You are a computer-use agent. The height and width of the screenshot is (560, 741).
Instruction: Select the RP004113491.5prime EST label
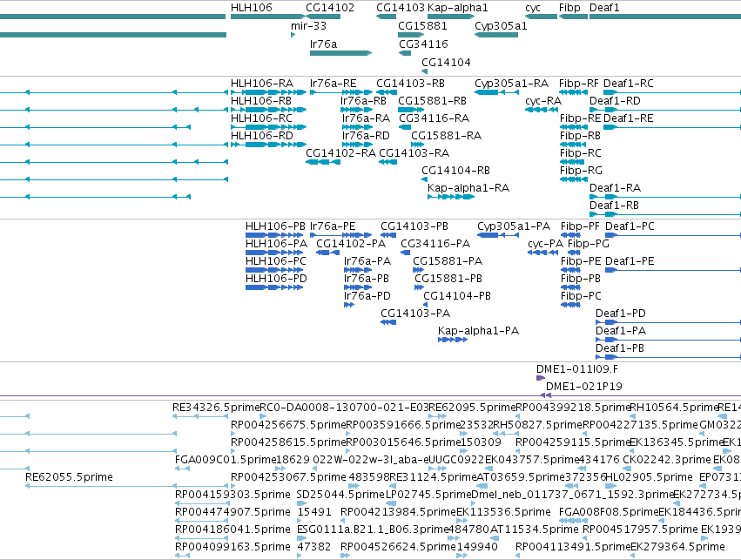[573, 547]
